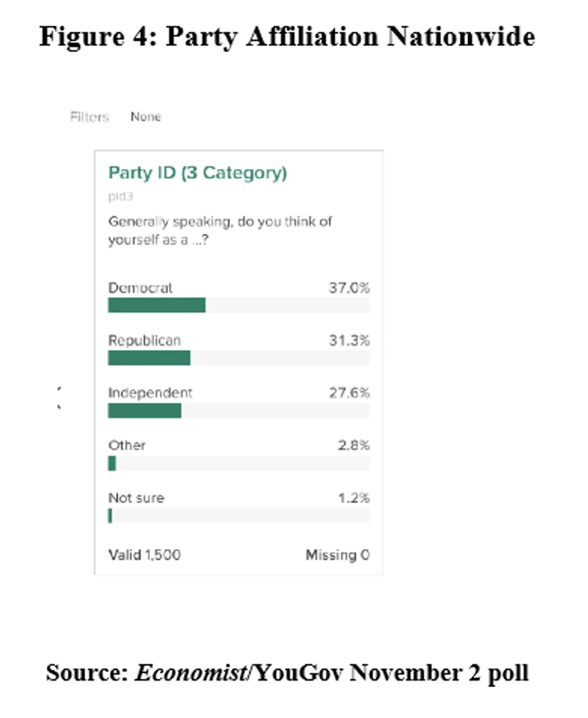Click the Valid 1,500 count

144,555
